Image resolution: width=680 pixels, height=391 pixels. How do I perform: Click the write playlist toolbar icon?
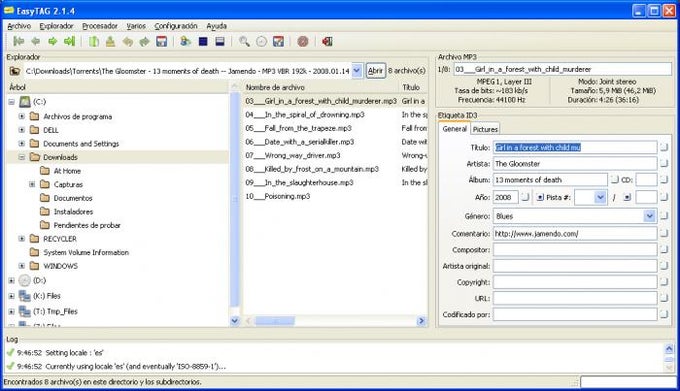point(278,42)
